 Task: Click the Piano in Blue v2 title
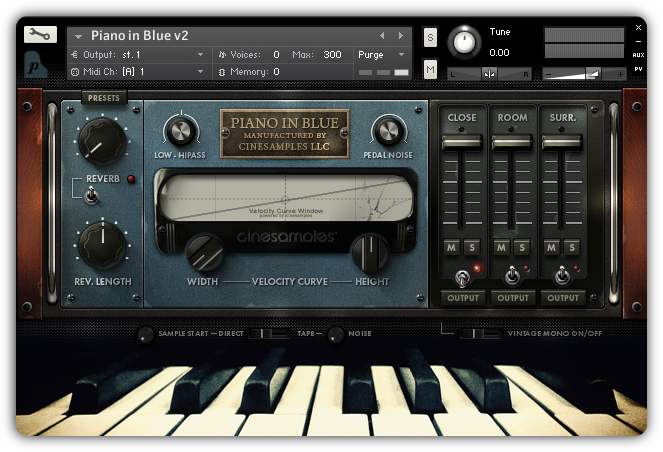click(140, 36)
